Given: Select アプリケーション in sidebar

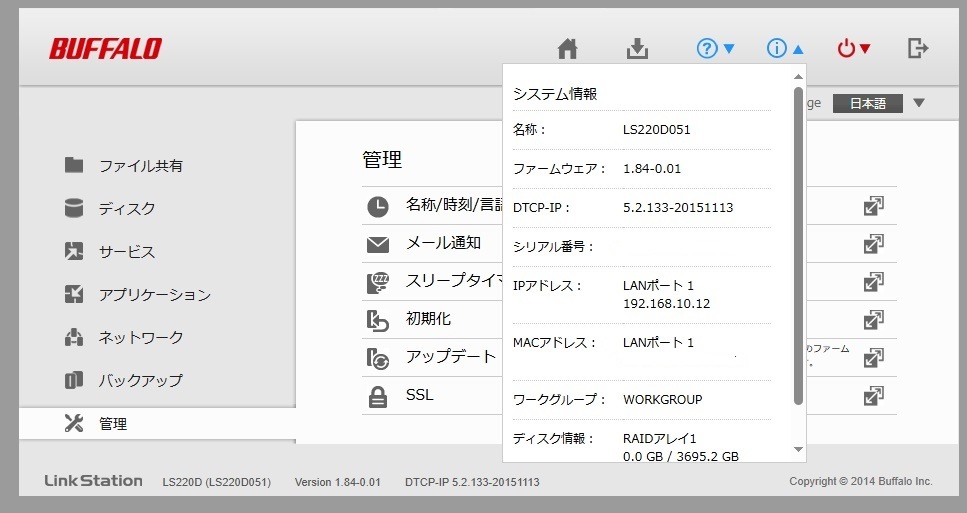Looking at the screenshot, I should [x=155, y=295].
